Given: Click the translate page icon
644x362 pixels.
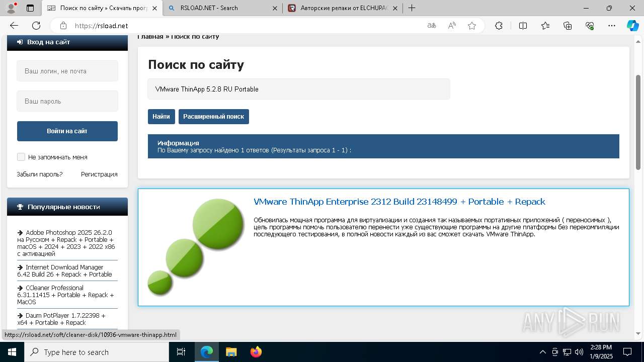Looking at the screenshot, I should point(431,26).
